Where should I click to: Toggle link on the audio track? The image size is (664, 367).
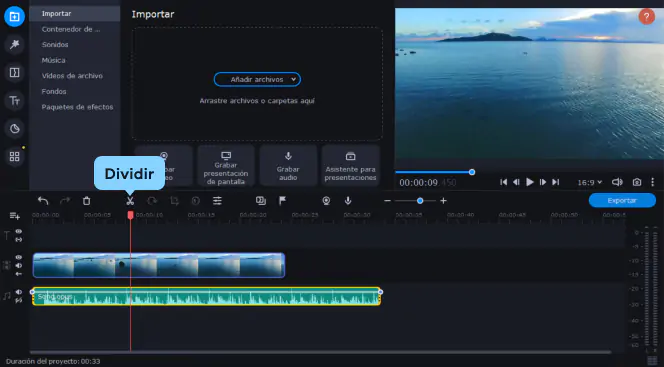point(19,301)
